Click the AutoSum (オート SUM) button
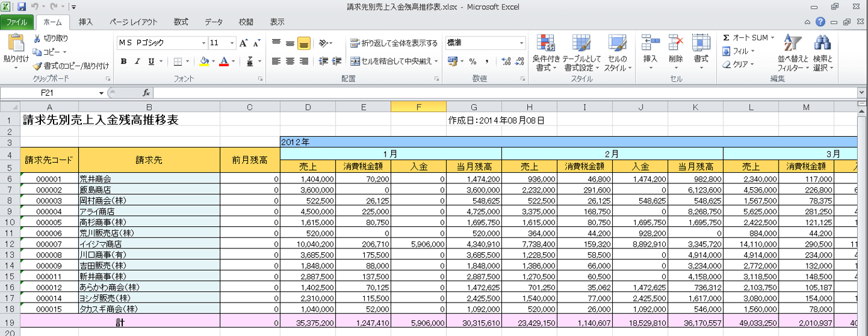This screenshot has height=336, width=868. (x=747, y=38)
